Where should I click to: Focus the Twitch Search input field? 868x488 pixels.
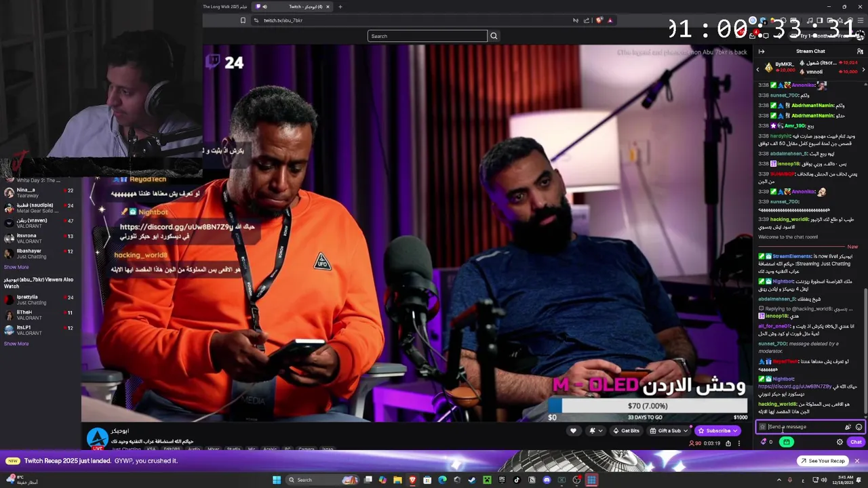[x=427, y=36]
